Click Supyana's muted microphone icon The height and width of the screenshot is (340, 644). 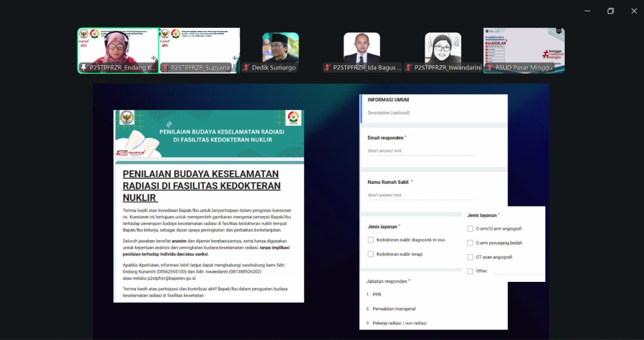[165, 68]
